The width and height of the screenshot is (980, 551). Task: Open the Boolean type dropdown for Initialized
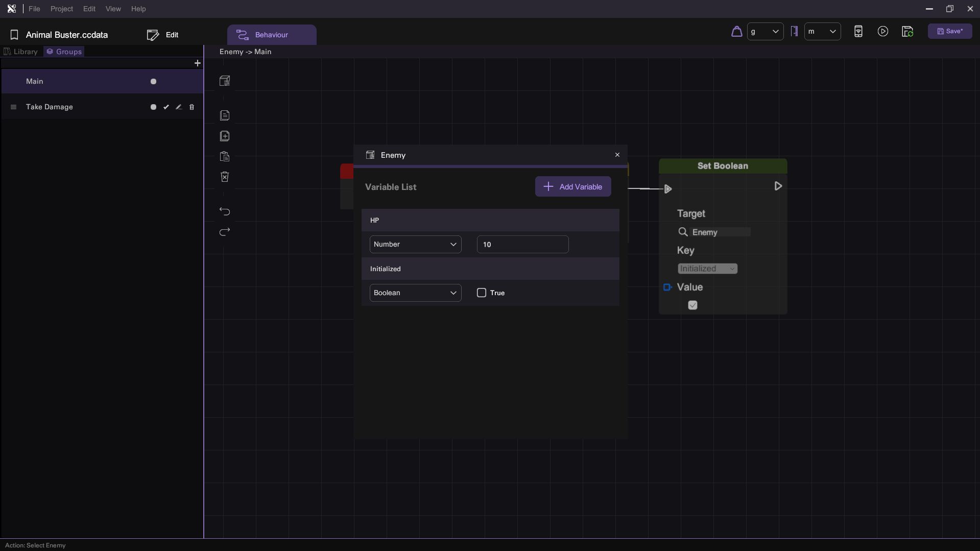(x=415, y=293)
